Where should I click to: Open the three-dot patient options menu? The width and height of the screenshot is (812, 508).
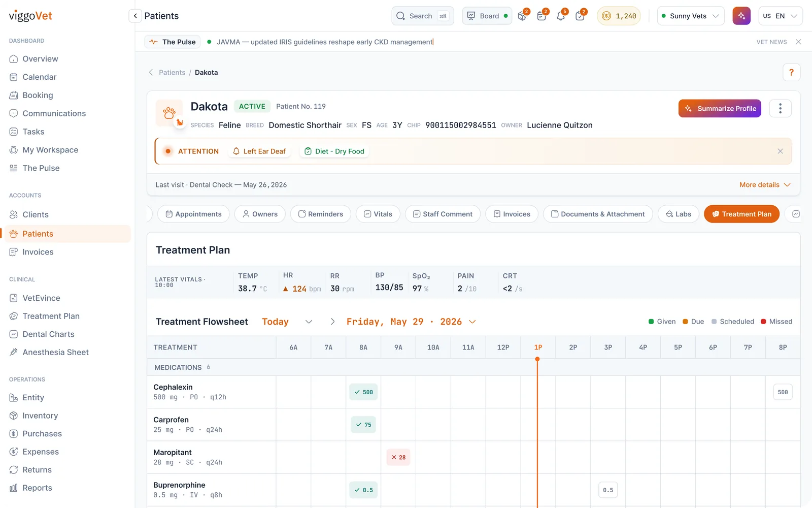(780, 108)
